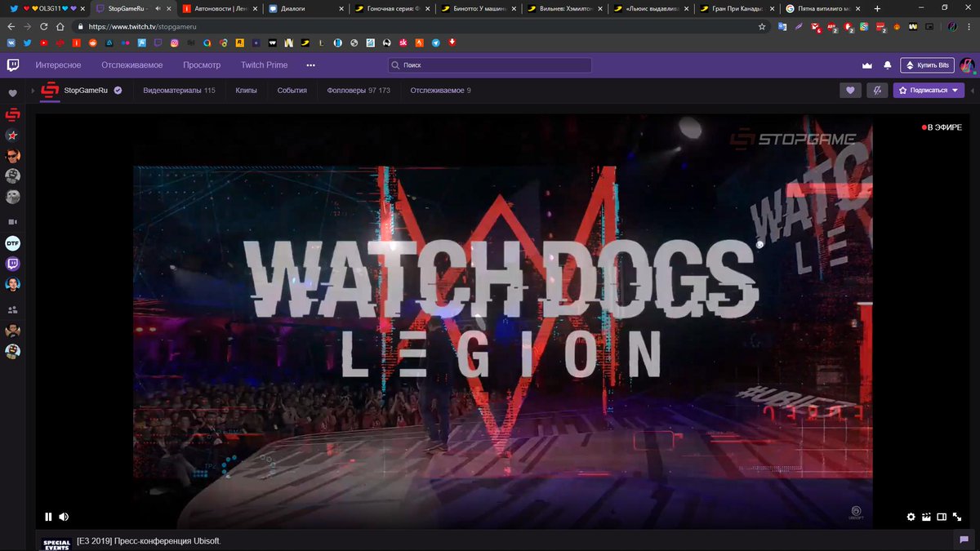The width and height of the screenshot is (980, 551).
Task: Open the user avatar menu
Action: coord(967,65)
